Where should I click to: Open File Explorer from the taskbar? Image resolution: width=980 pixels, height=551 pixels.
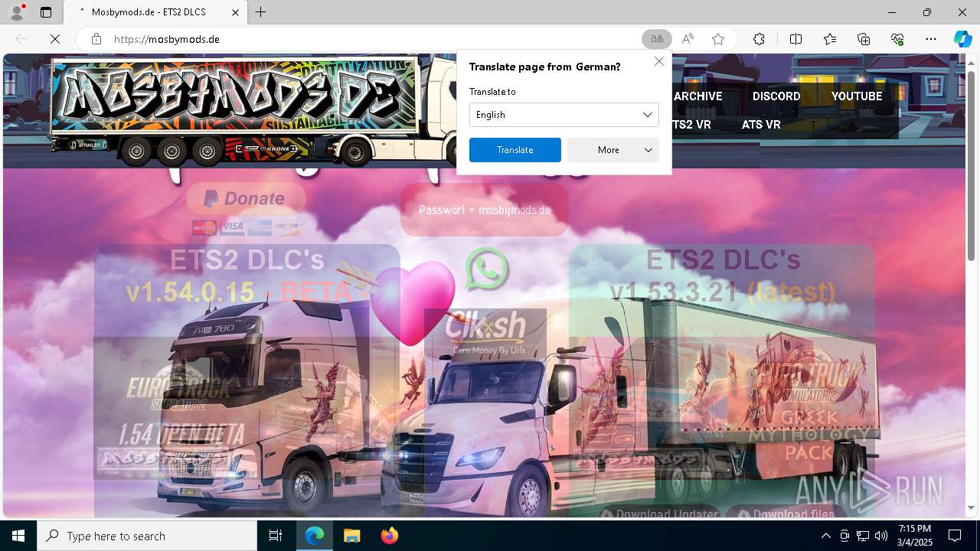point(351,536)
